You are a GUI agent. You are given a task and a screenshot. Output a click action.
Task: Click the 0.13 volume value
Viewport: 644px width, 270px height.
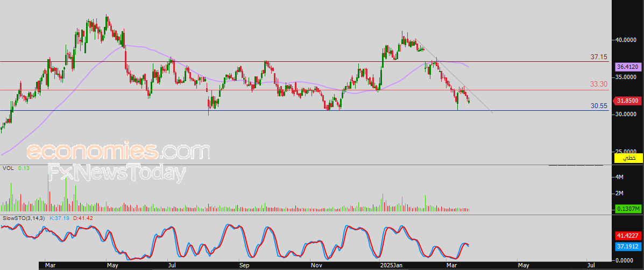(x=23, y=168)
